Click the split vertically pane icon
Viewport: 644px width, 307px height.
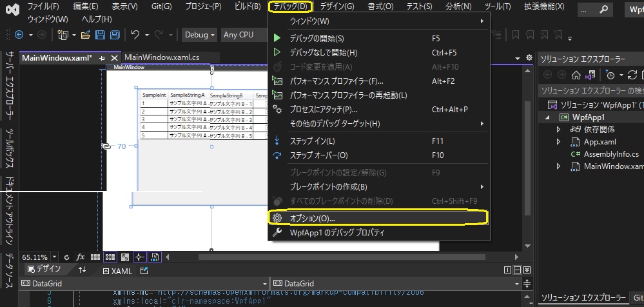[x=507, y=270]
